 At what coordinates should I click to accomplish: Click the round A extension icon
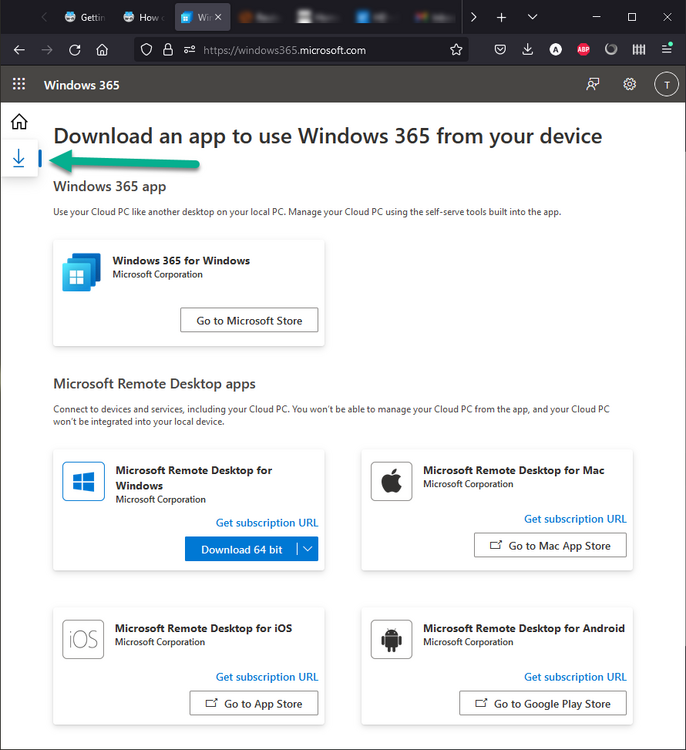click(555, 49)
